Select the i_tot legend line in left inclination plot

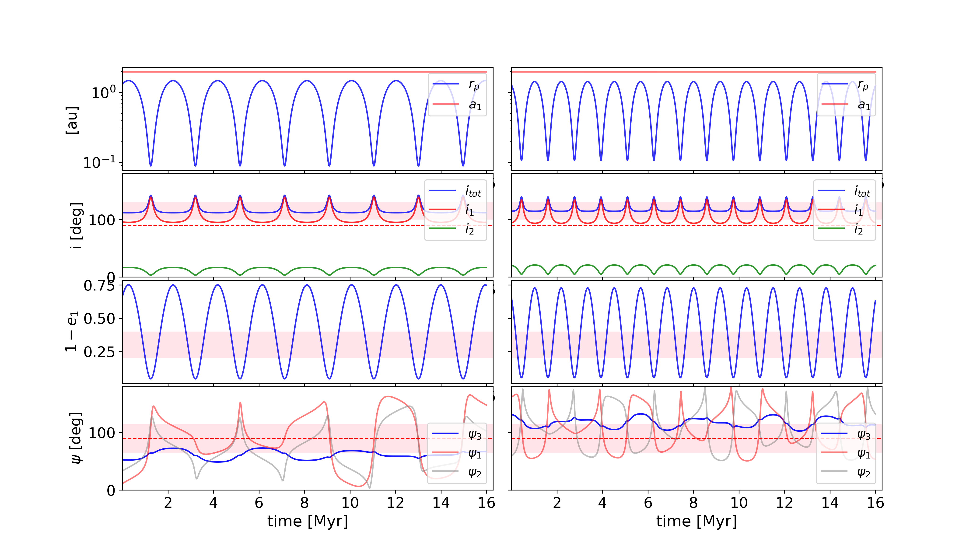point(442,190)
